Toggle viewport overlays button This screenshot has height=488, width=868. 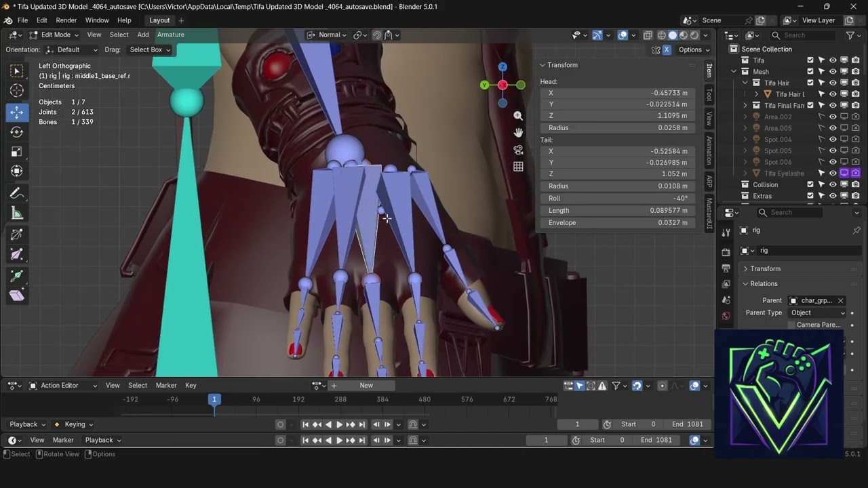click(x=623, y=35)
